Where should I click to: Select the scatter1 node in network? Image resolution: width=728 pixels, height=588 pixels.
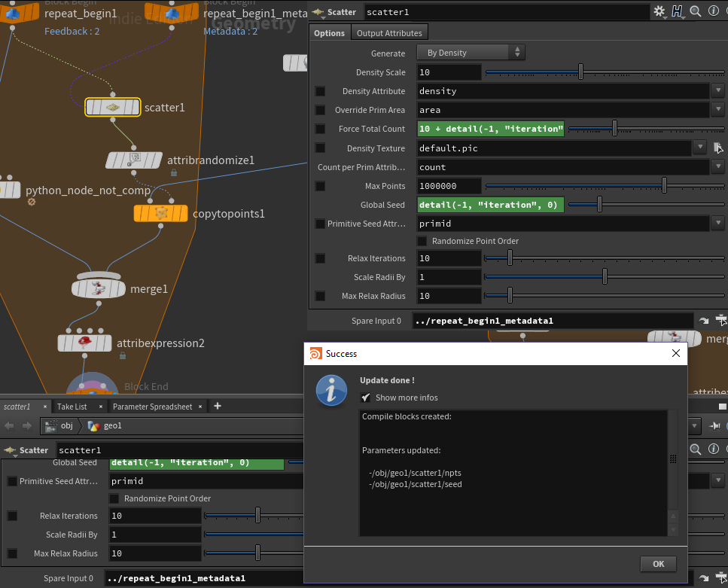click(x=113, y=108)
